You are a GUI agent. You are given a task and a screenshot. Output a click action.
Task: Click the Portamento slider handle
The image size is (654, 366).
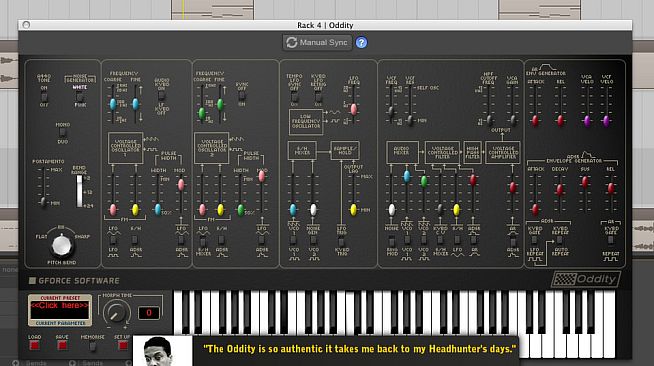tap(43, 202)
